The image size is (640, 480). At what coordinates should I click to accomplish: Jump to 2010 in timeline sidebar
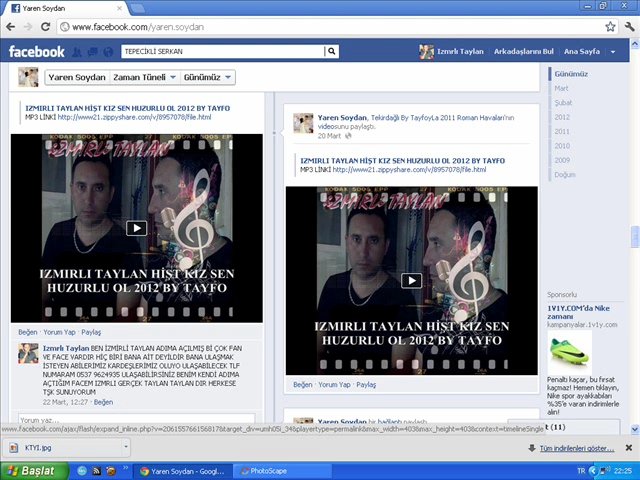(x=562, y=146)
